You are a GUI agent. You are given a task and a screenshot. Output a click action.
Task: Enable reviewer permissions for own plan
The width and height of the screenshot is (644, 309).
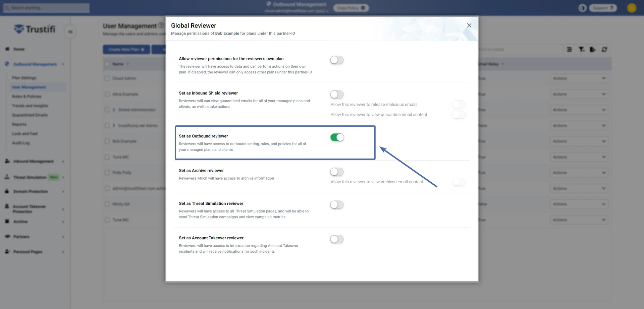337,60
